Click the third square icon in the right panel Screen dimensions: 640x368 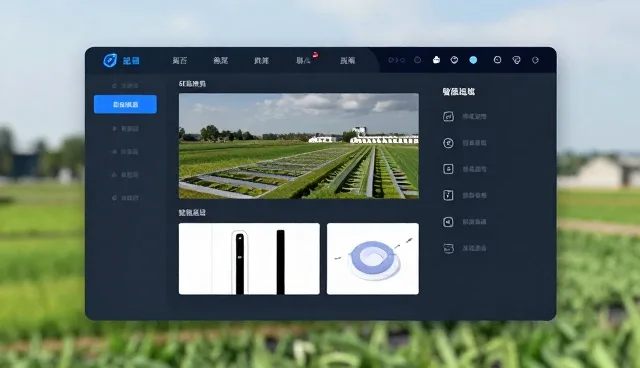tap(448, 169)
